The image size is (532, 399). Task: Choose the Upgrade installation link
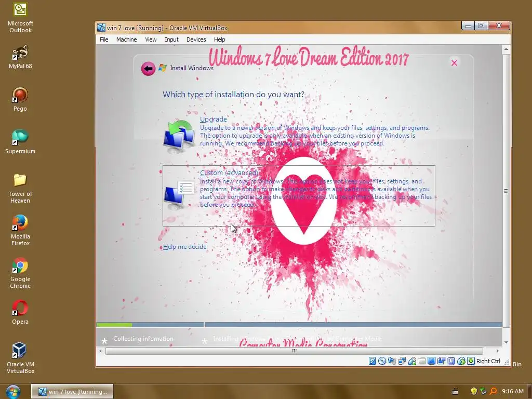pyautogui.click(x=214, y=119)
